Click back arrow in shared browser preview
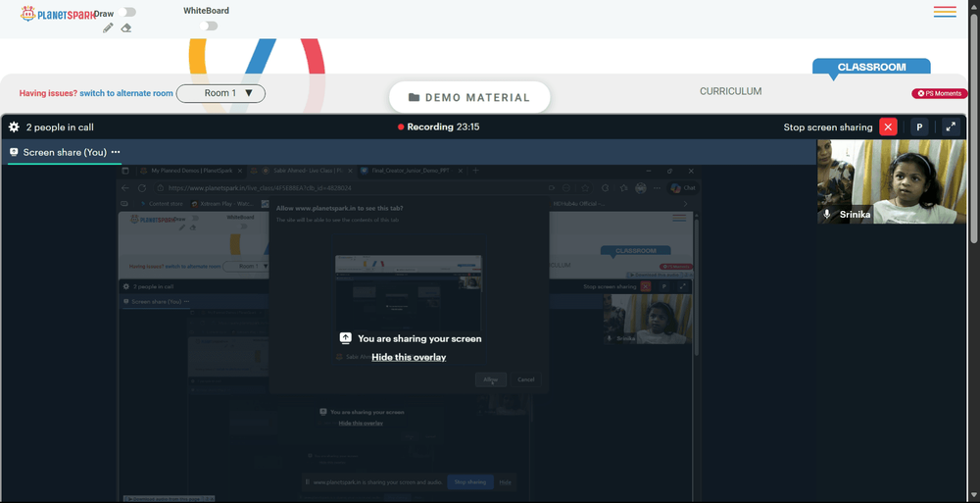The image size is (980, 503). click(125, 187)
